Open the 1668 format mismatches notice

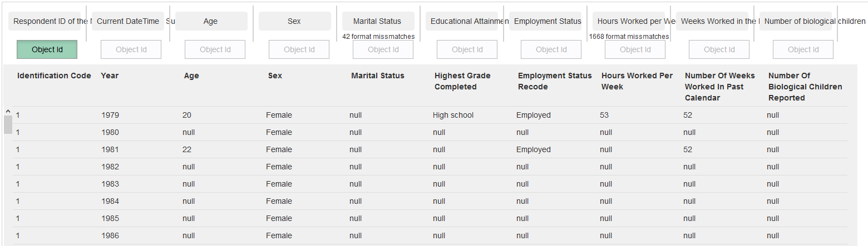point(629,37)
